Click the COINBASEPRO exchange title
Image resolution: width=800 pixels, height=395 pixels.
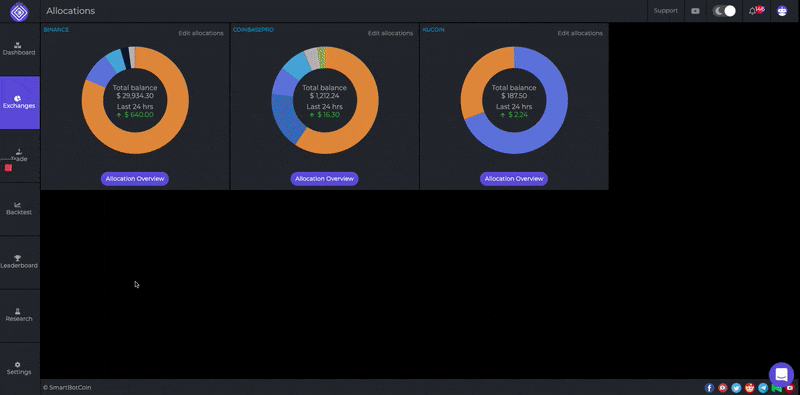(253, 30)
